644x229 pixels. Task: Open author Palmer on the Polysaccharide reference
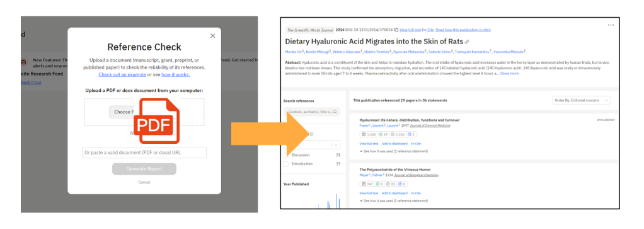(x=378, y=175)
